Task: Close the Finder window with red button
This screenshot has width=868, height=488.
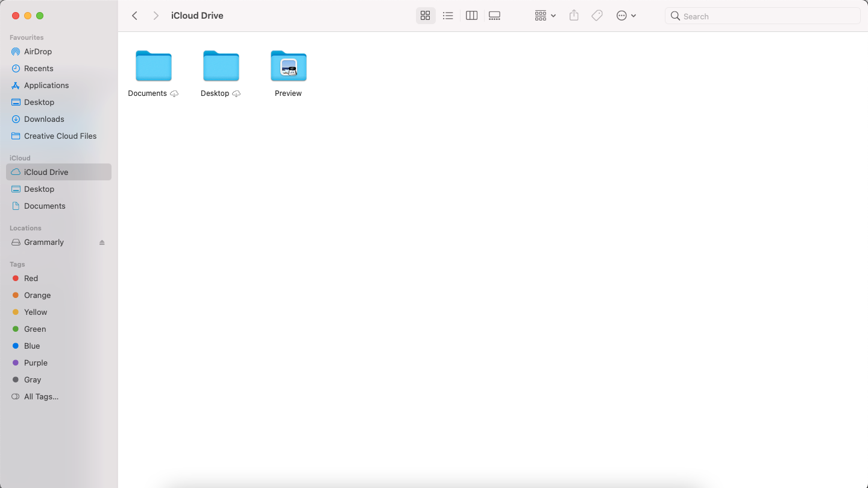Action: 16,16
